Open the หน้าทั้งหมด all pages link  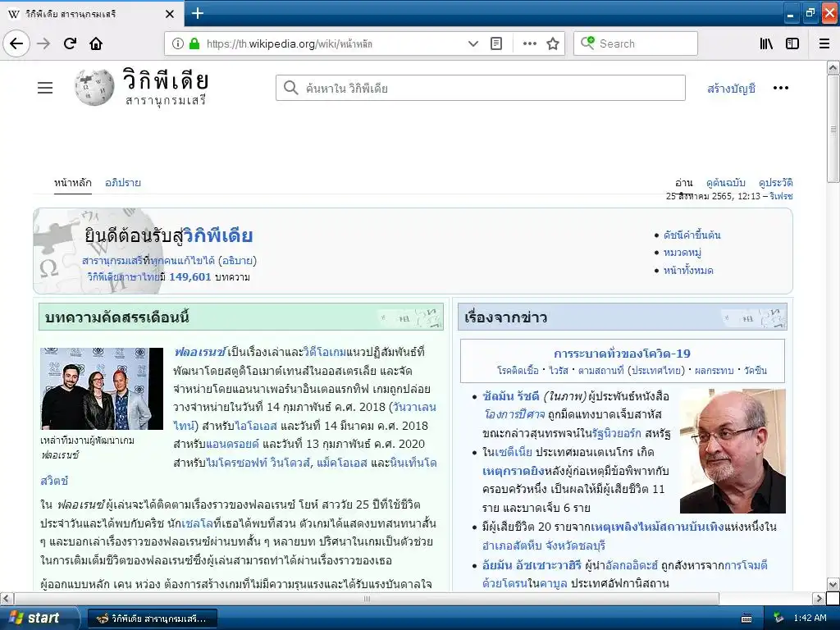pos(688,271)
